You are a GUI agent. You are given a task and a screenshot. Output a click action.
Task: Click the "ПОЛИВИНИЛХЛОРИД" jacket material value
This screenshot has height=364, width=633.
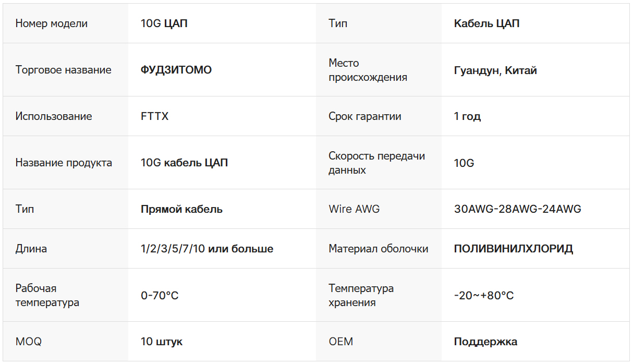coord(514,249)
